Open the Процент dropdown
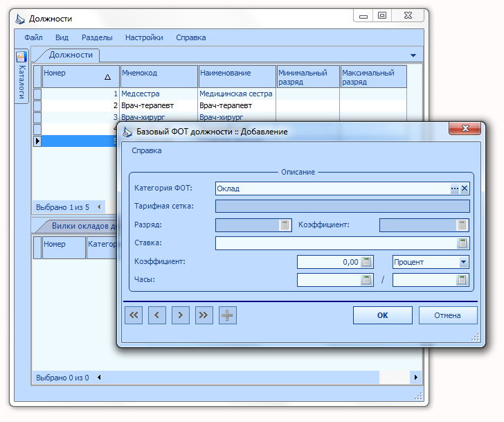504x422 pixels. click(463, 262)
